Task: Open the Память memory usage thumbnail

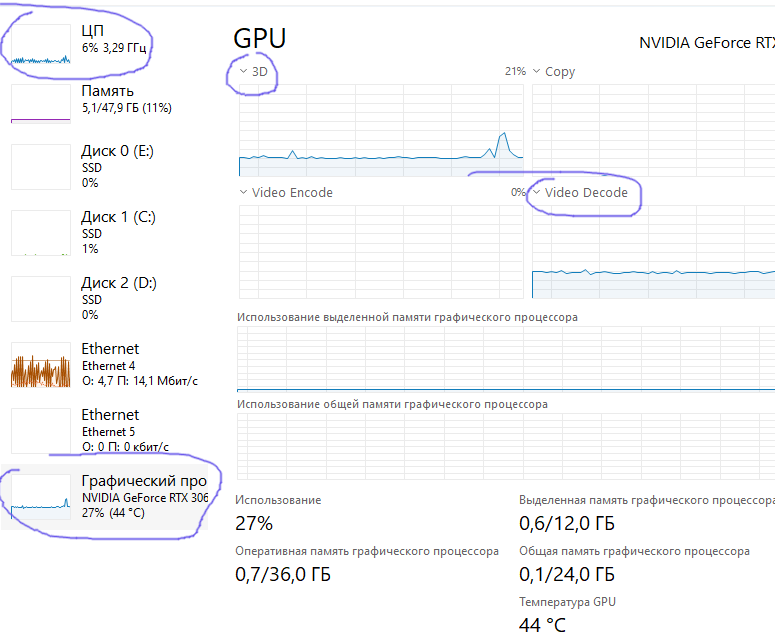Action: tap(41, 103)
